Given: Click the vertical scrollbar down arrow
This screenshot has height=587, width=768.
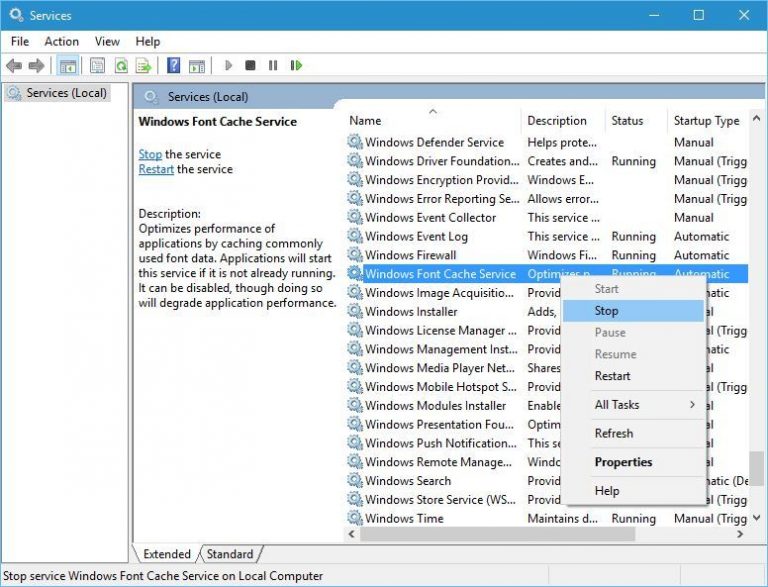Looking at the screenshot, I should point(756,517).
